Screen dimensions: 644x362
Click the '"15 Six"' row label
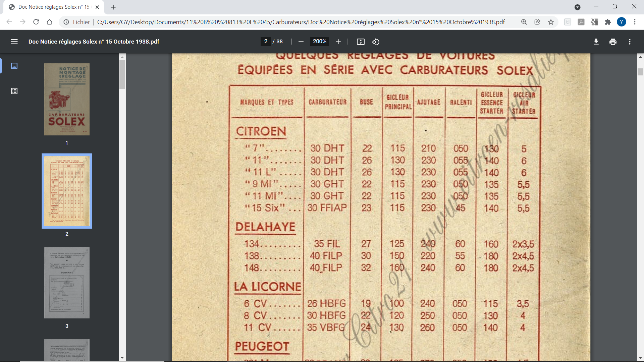pos(265,208)
